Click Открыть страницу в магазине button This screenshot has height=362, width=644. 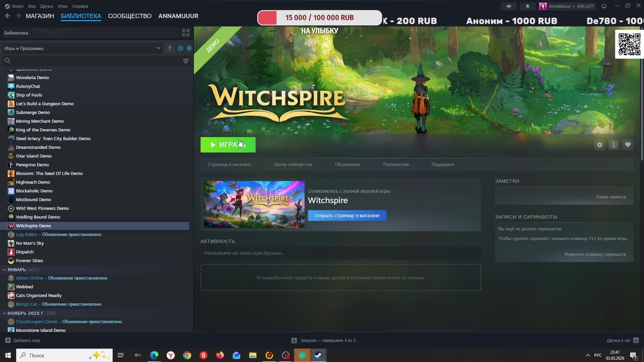point(347,216)
